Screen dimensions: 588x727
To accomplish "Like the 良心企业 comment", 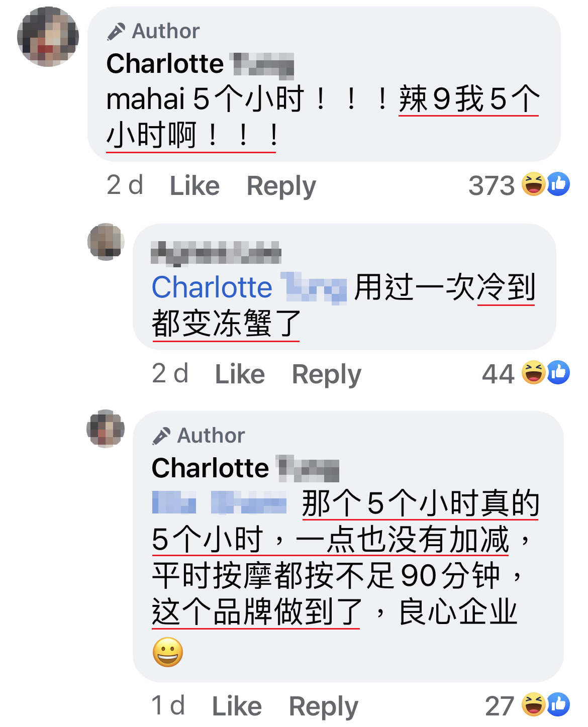I will (x=237, y=706).
